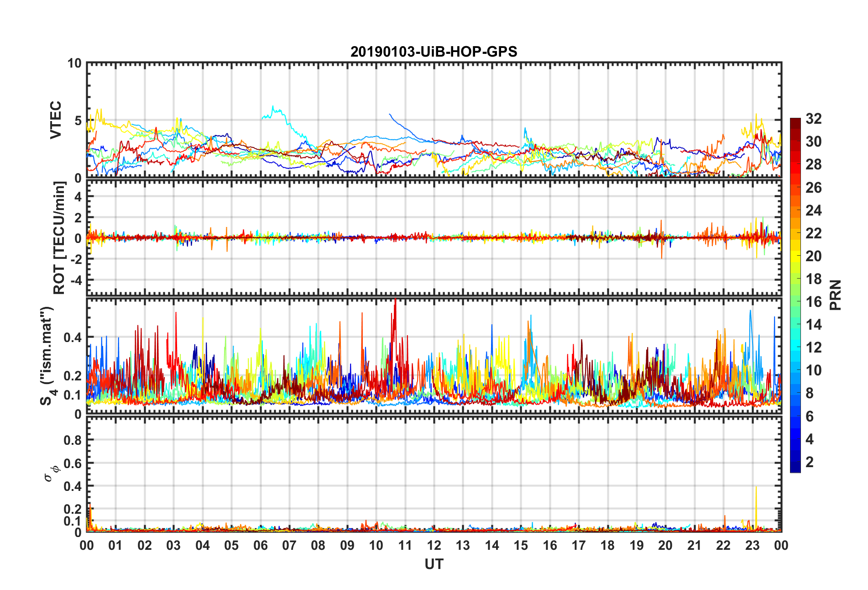Click the "VTEC" y-axis label
This screenshot has height=590, width=868.
click(x=56, y=120)
